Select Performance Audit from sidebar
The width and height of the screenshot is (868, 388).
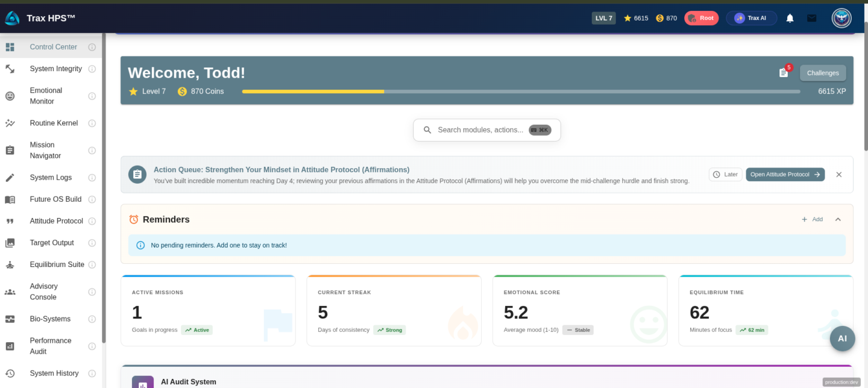pyautogui.click(x=51, y=346)
